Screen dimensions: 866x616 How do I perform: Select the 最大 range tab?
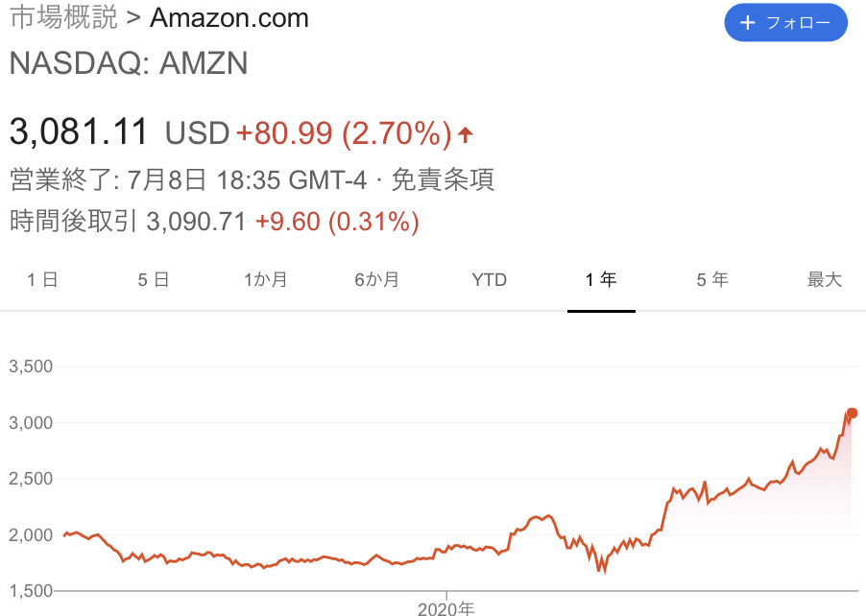click(x=824, y=280)
